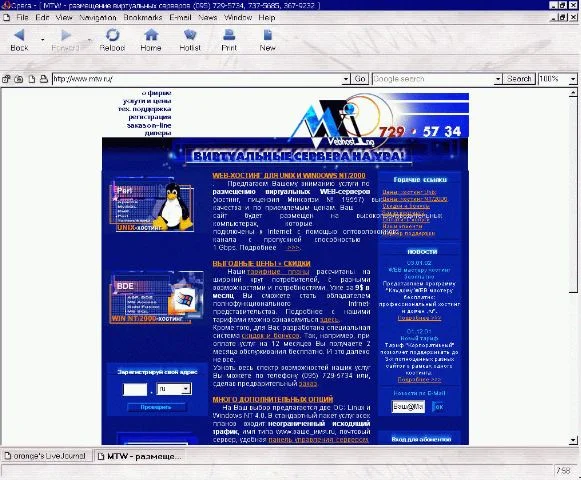Click the услуги и цены menu link
581x480 pixels.
(147, 101)
